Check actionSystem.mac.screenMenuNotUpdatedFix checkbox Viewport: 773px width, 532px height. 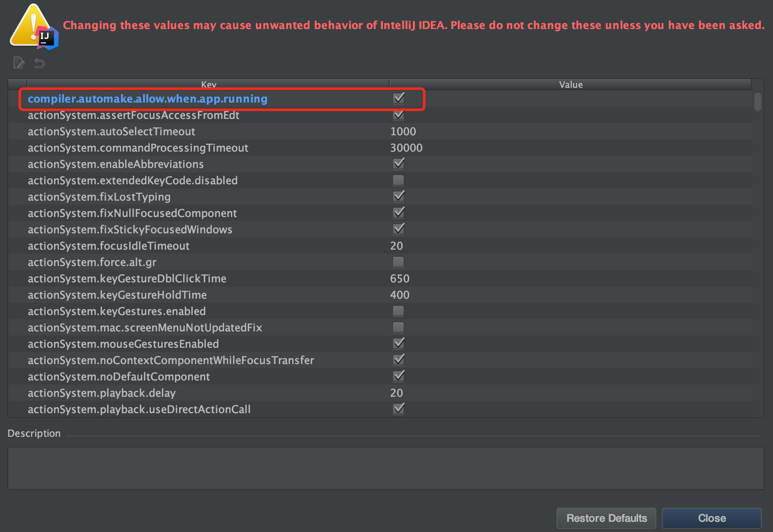point(399,327)
